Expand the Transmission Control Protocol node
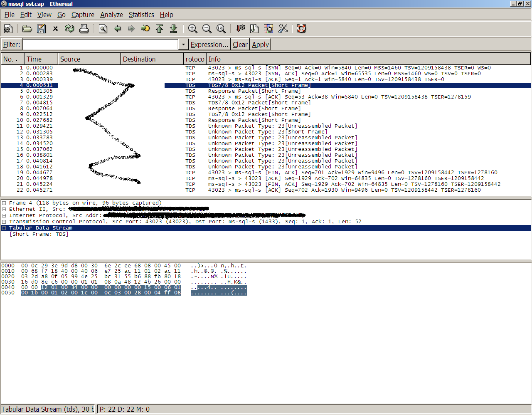The image size is (532, 415). 4,222
